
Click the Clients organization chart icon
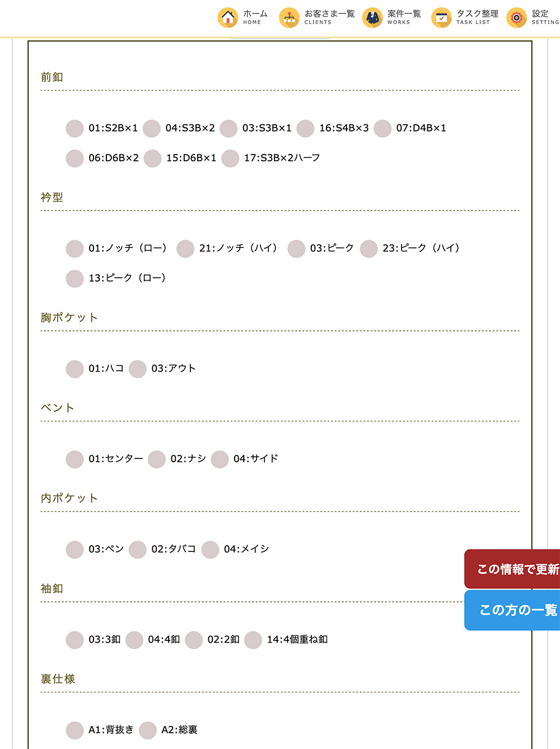289,18
